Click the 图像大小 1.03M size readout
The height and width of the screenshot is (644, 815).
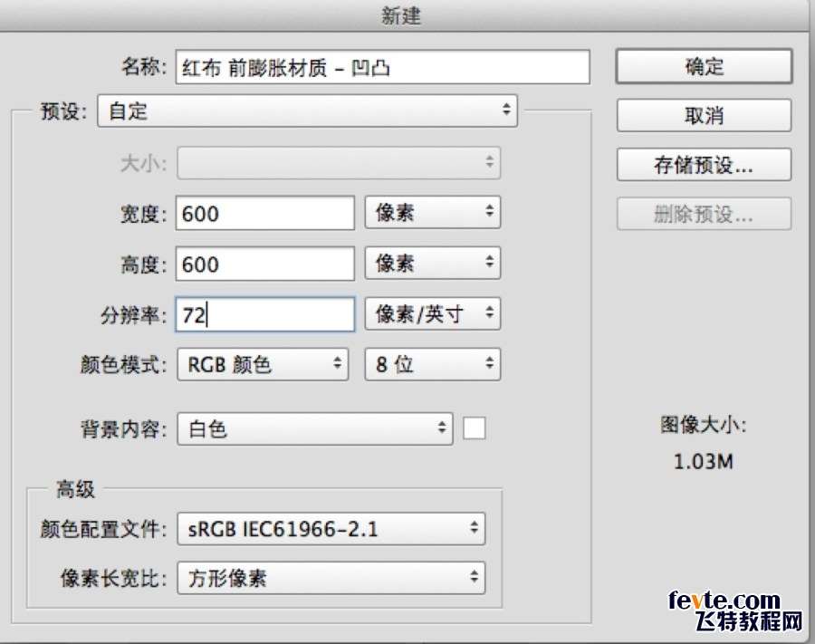coord(703,461)
